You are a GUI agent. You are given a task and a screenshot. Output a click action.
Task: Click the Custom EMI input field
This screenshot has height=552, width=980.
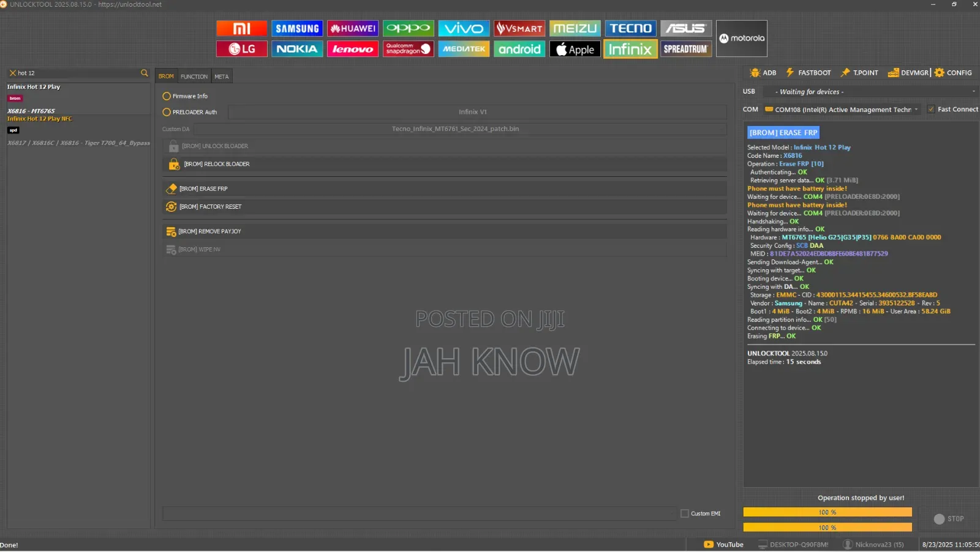[x=420, y=513]
